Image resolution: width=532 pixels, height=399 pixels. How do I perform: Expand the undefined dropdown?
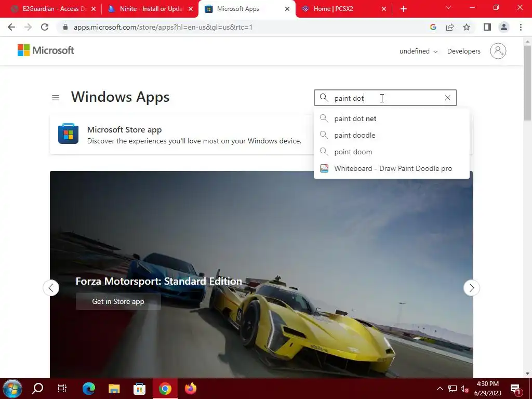418,51
